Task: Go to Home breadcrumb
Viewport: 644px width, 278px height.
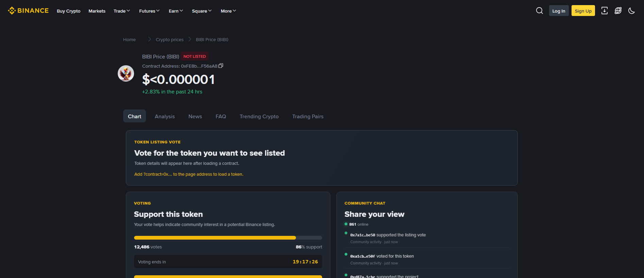Action: (x=129, y=40)
